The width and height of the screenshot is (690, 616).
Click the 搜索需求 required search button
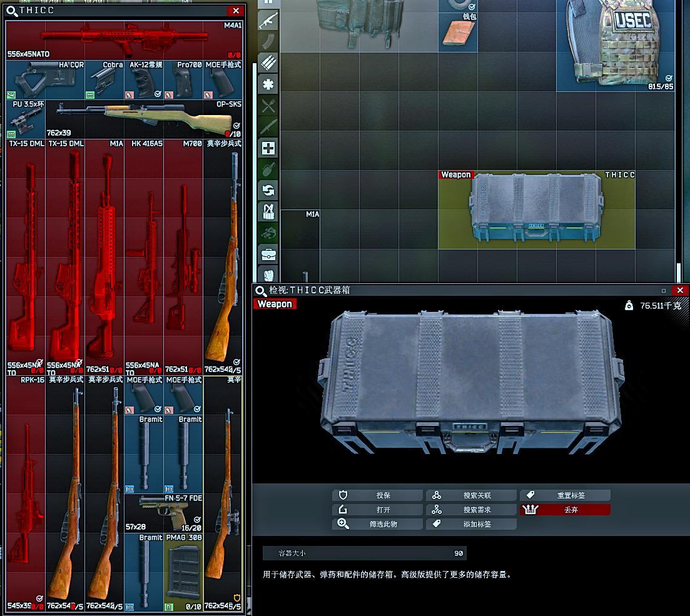(471, 510)
